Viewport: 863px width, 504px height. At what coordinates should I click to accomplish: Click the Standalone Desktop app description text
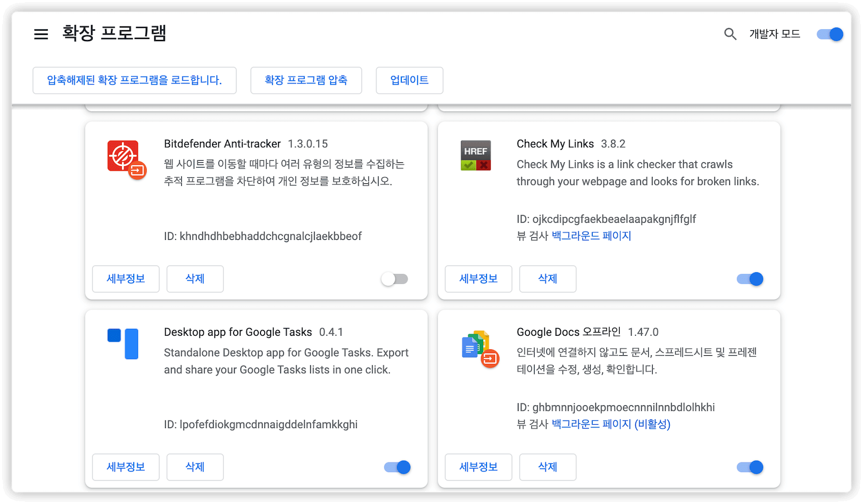(x=286, y=361)
